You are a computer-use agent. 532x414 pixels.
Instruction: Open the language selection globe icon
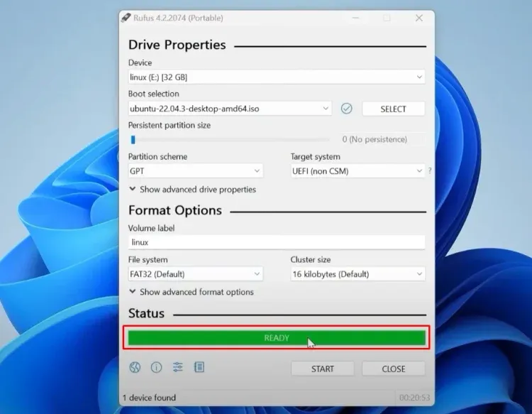tap(135, 367)
